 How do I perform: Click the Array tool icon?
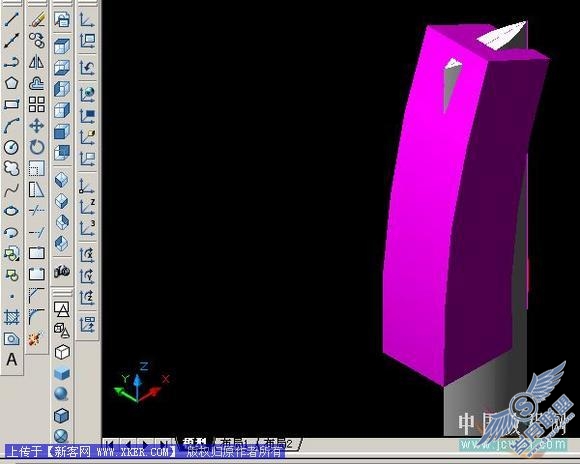coord(37,104)
